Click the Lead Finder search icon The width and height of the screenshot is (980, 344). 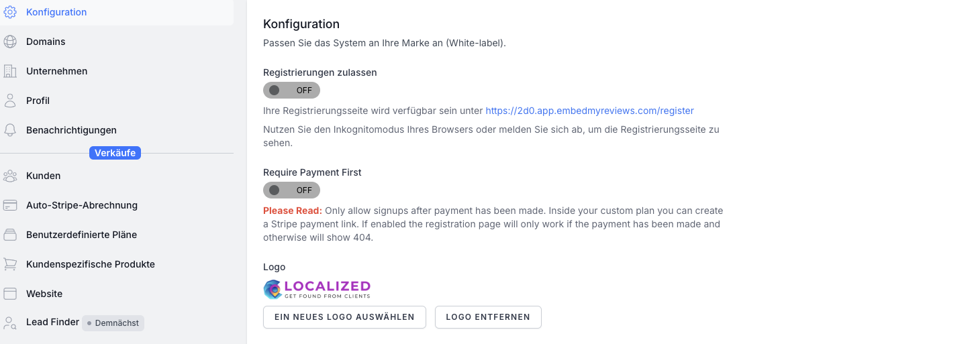(10, 323)
